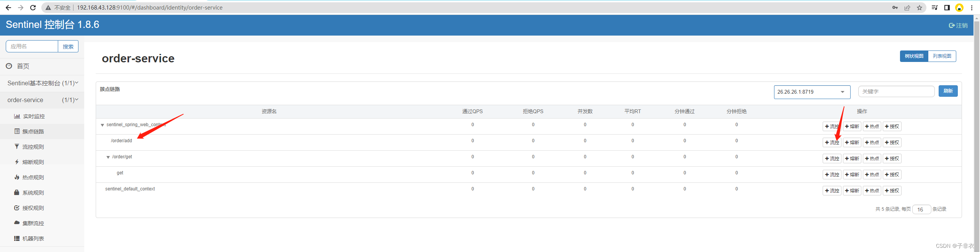Add 流控 rule for get row
Image resolution: width=980 pixels, height=252 pixels.
pyautogui.click(x=832, y=175)
